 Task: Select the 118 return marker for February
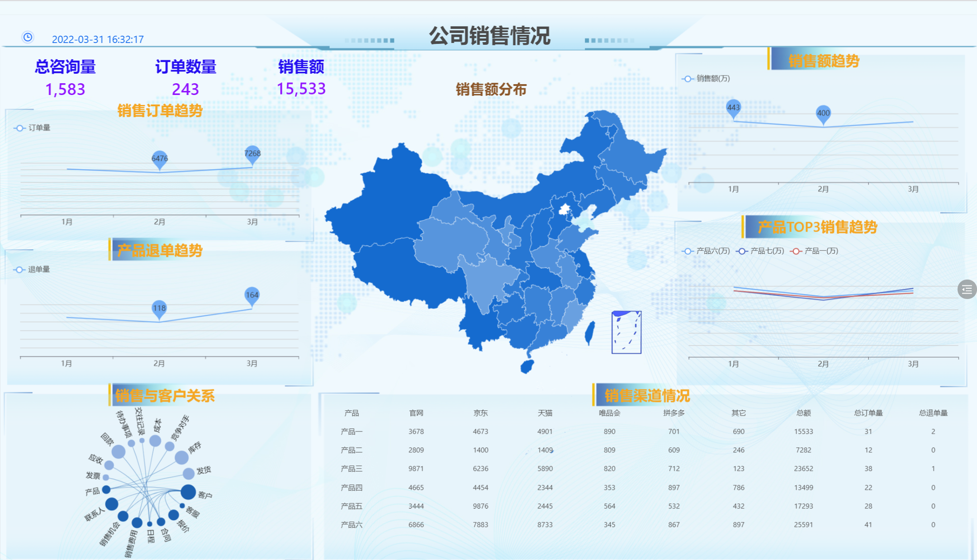tap(159, 309)
